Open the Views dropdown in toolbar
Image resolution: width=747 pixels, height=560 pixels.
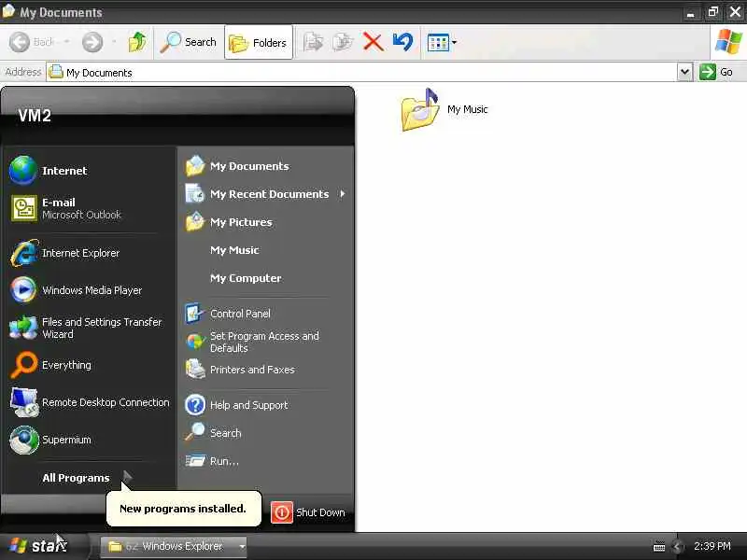pos(442,42)
